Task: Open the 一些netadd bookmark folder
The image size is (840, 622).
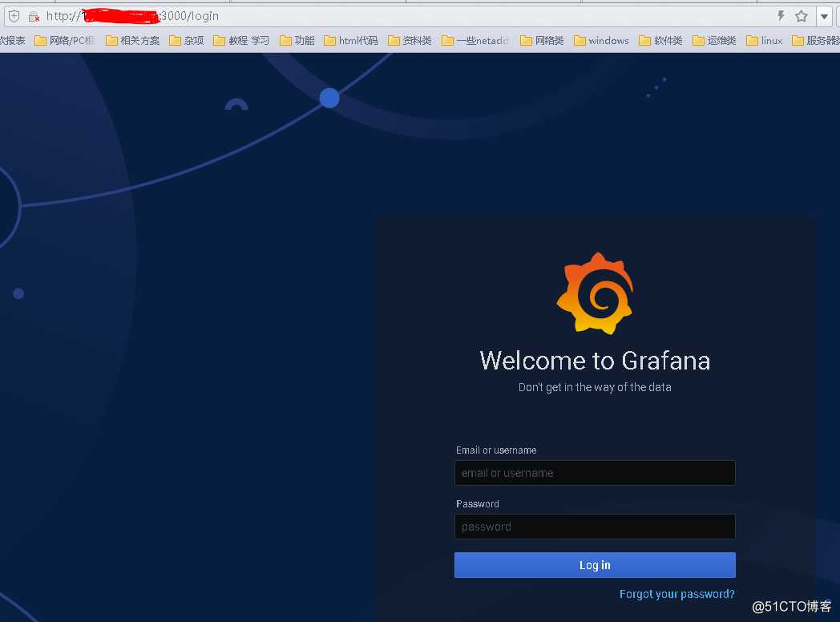Action: coord(475,40)
